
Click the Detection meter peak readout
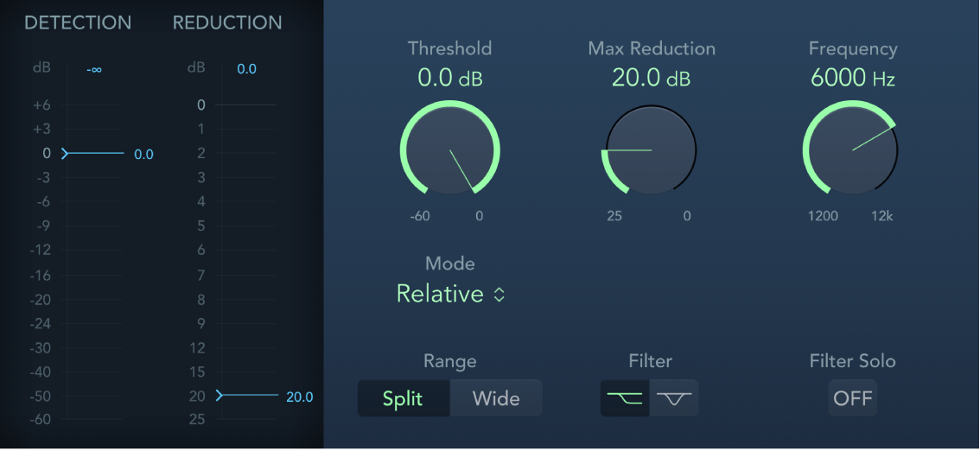[x=94, y=69]
